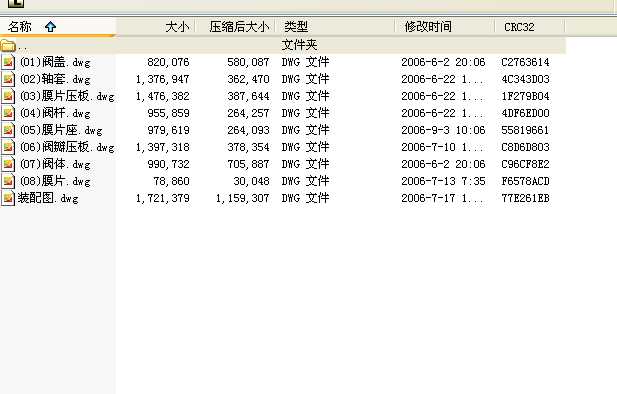Click compressed size 378,354
This screenshot has height=394, width=617.
click(248, 147)
